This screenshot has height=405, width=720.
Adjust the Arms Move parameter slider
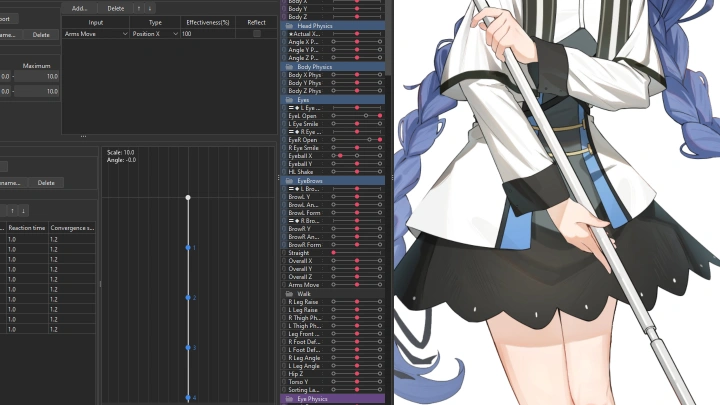[x=357, y=285]
